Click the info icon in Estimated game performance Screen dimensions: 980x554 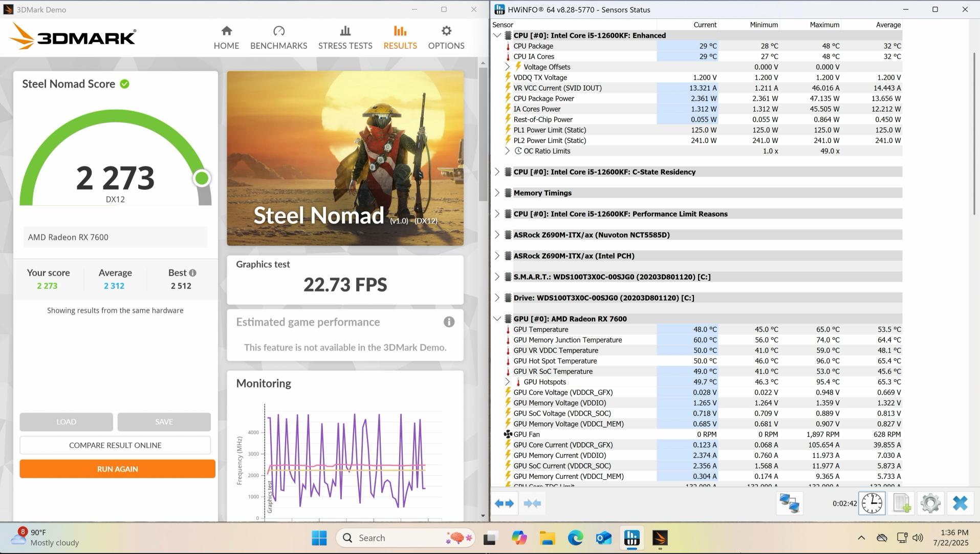449,322
